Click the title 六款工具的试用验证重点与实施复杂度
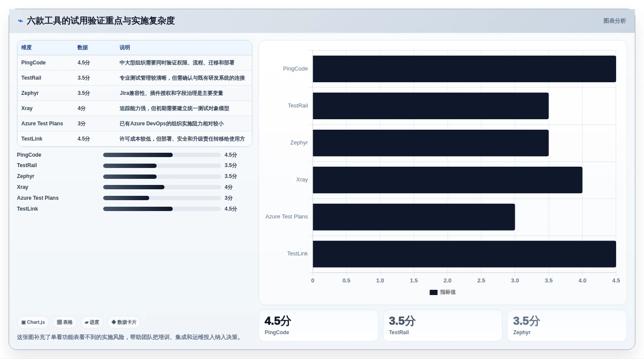This screenshot has height=359, width=644. coord(101,21)
